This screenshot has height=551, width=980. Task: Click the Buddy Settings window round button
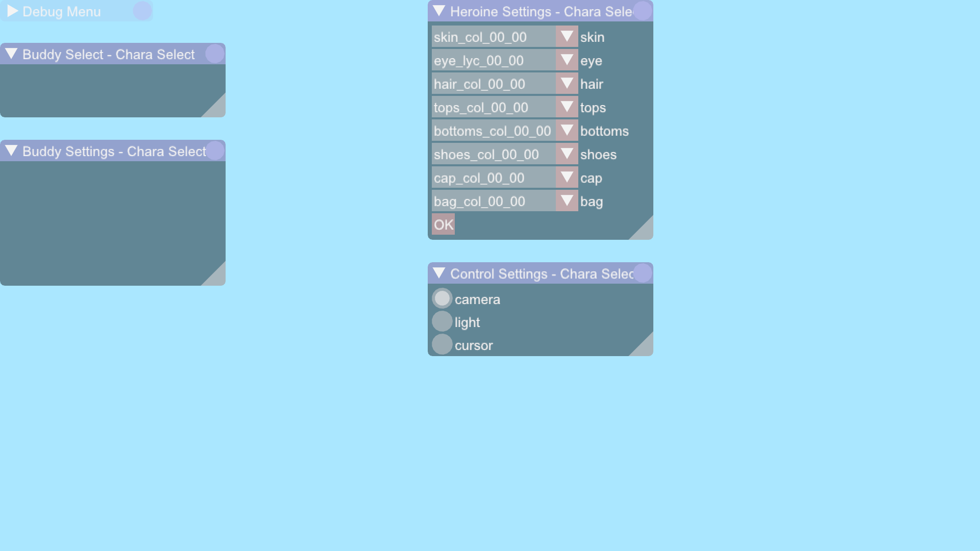[x=215, y=151]
